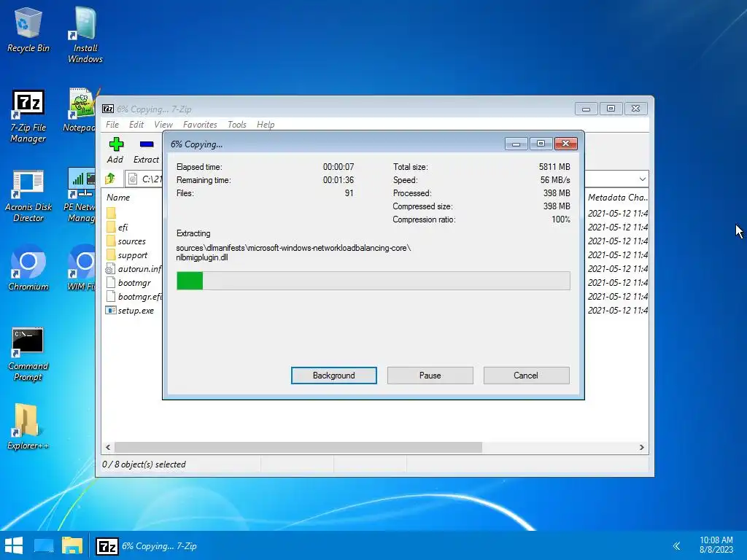
Task: Click the green Add toolbar button
Action: [x=115, y=150]
